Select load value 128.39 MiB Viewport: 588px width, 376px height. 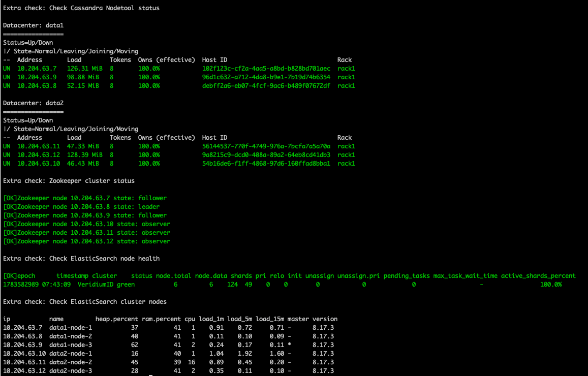(85, 155)
